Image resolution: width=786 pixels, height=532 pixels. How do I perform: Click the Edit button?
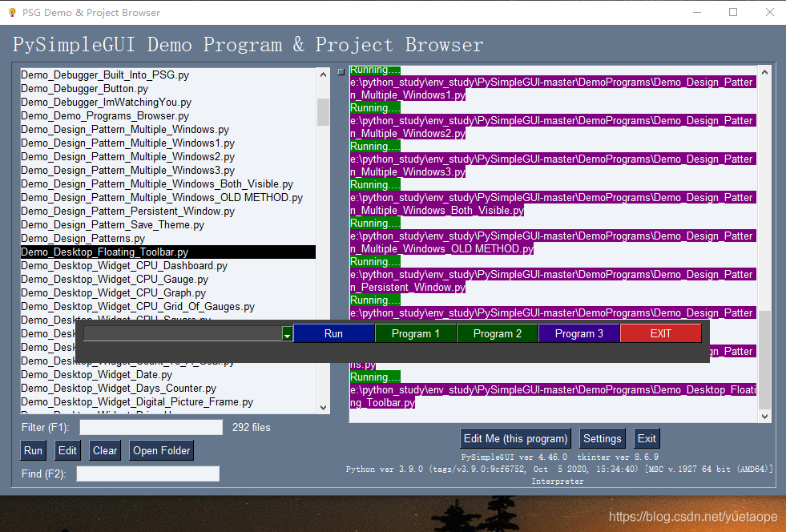tap(67, 451)
